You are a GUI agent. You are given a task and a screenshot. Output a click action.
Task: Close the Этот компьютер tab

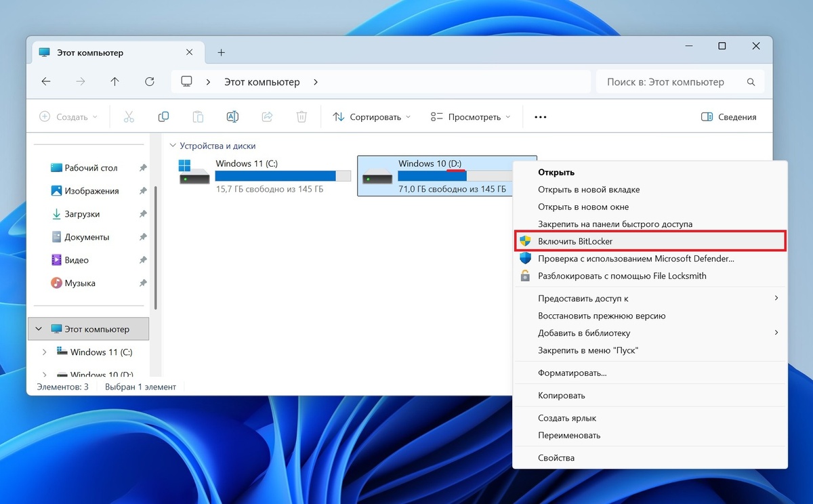[190, 52]
